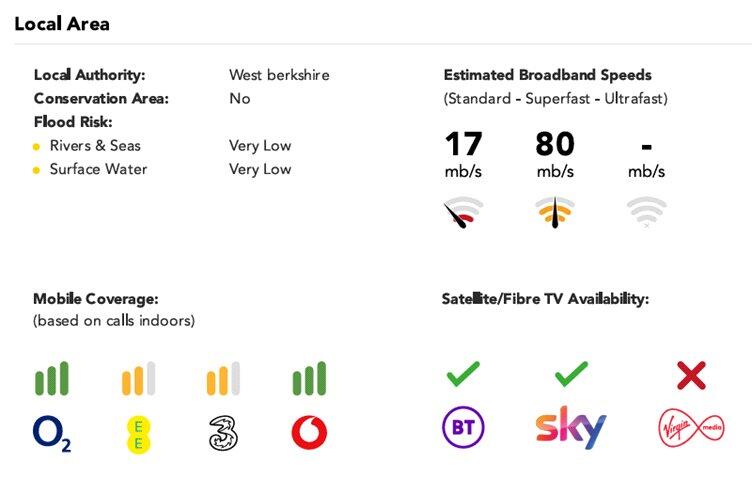Click the green checkmark above BT
The height and width of the screenshot is (478, 752).
[x=463, y=375]
